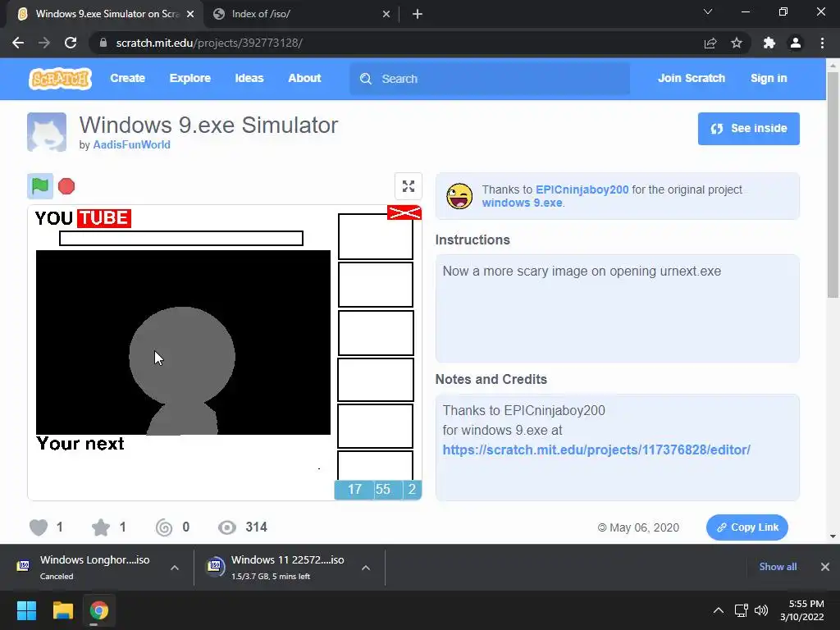Go back with browser back arrow

18,43
